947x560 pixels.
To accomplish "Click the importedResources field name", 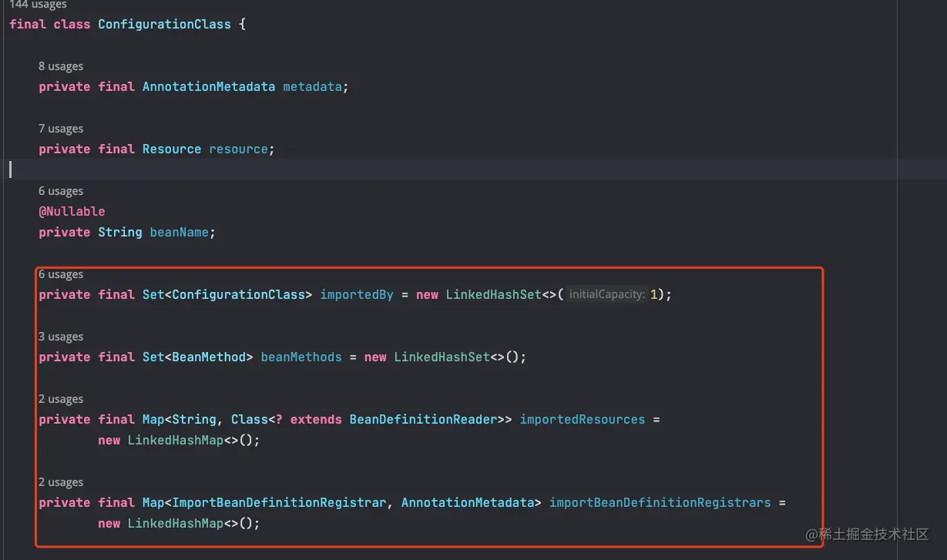I will [x=583, y=419].
